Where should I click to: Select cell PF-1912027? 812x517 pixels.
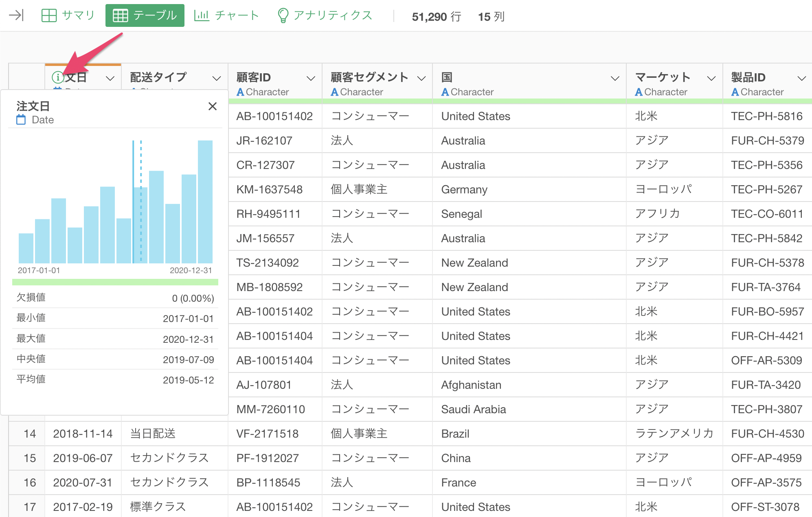pos(275,458)
